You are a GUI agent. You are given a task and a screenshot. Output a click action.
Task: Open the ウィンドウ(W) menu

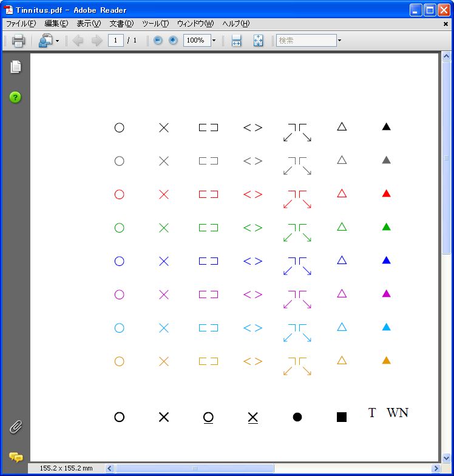coord(195,24)
